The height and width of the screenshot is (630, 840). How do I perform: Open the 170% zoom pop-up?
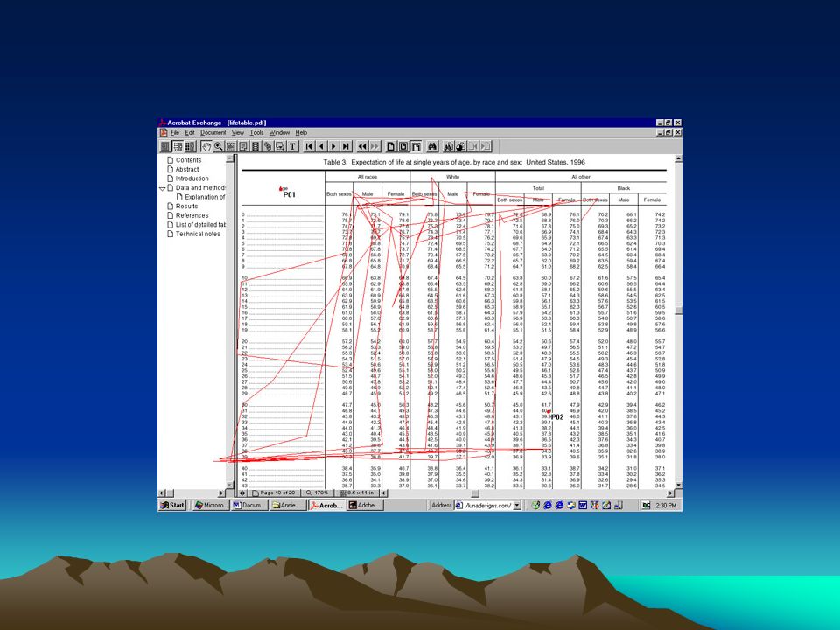(317, 493)
